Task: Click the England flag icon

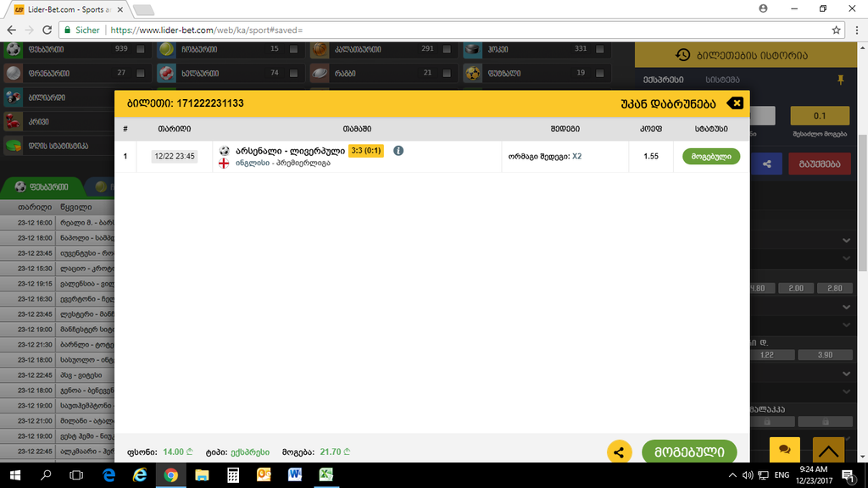Action: (x=224, y=164)
